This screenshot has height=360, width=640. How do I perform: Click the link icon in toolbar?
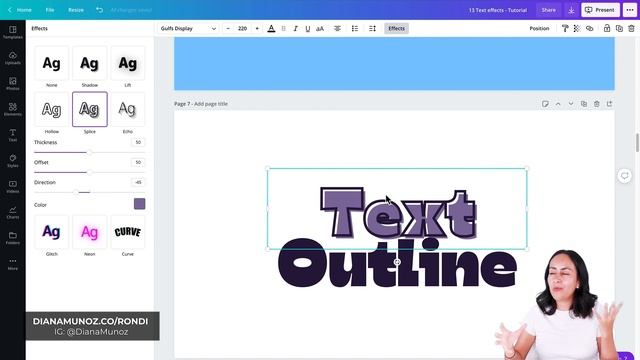(589, 29)
